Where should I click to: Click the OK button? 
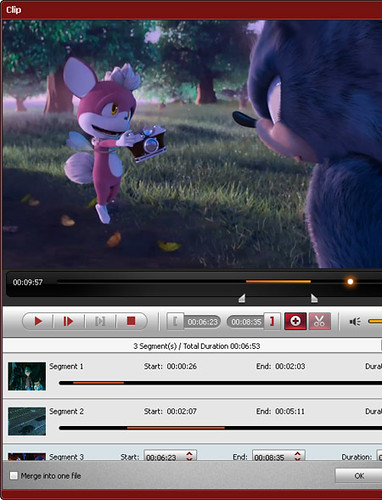[359, 476]
